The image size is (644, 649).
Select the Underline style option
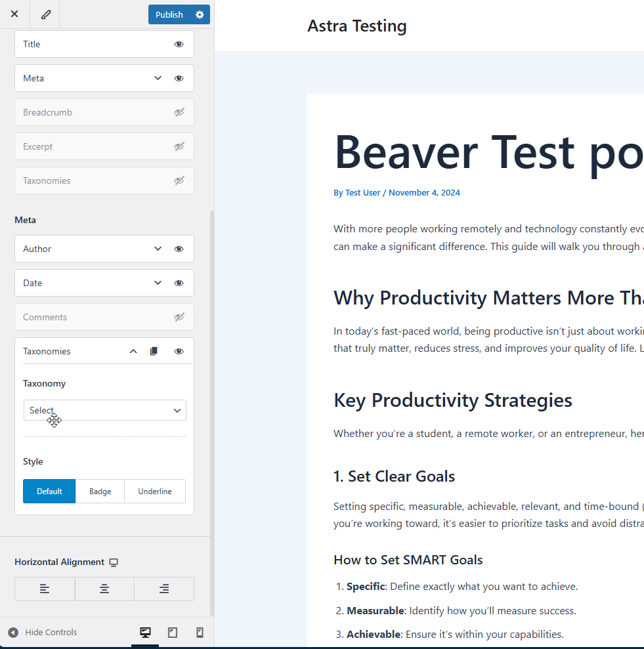(155, 492)
